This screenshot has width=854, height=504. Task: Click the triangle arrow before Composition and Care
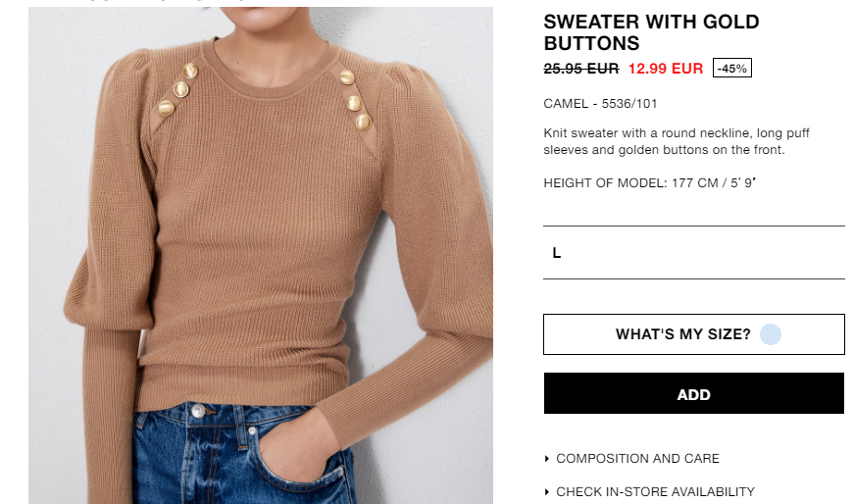point(547,459)
